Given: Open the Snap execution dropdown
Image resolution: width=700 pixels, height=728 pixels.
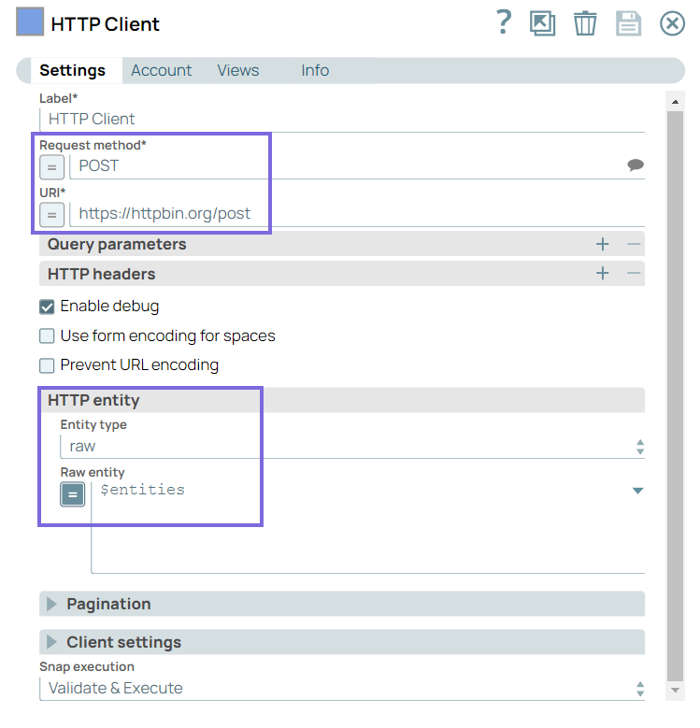Looking at the screenshot, I should (x=342, y=689).
